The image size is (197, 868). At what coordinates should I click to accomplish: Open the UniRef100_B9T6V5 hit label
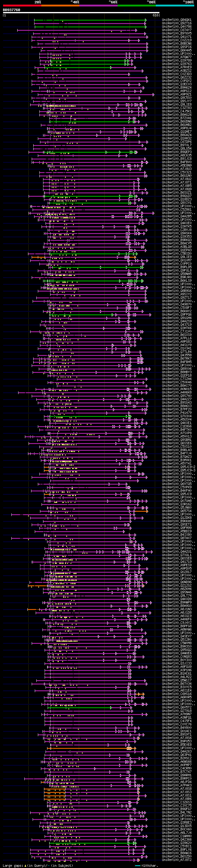pyautogui.click(x=177, y=33)
